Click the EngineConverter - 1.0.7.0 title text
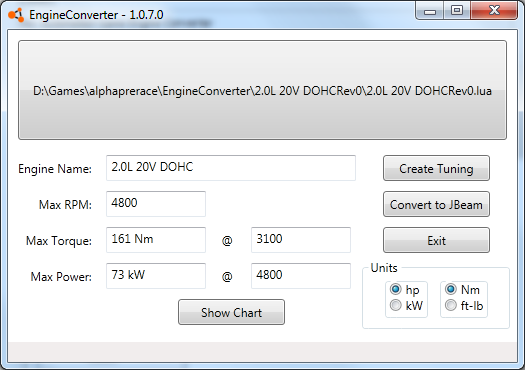 pyautogui.click(x=96, y=15)
